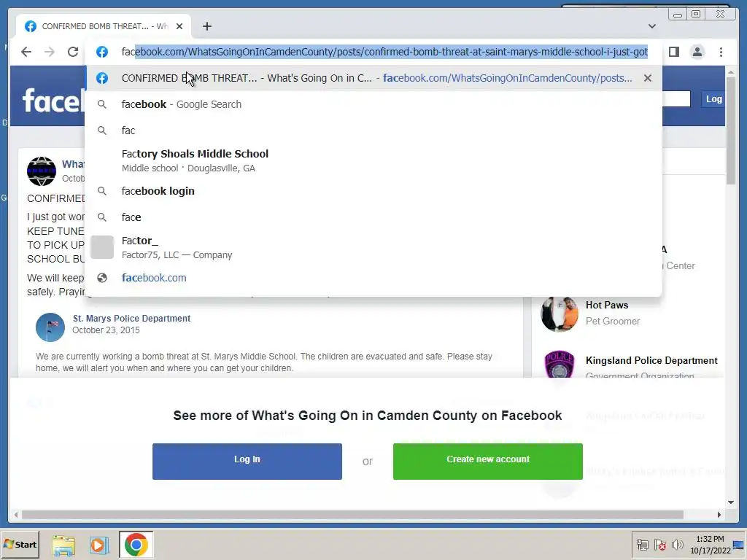Click the Facebook favicon in the address bar
Viewport: 747px width, 560px height.
(x=102, y=52)
